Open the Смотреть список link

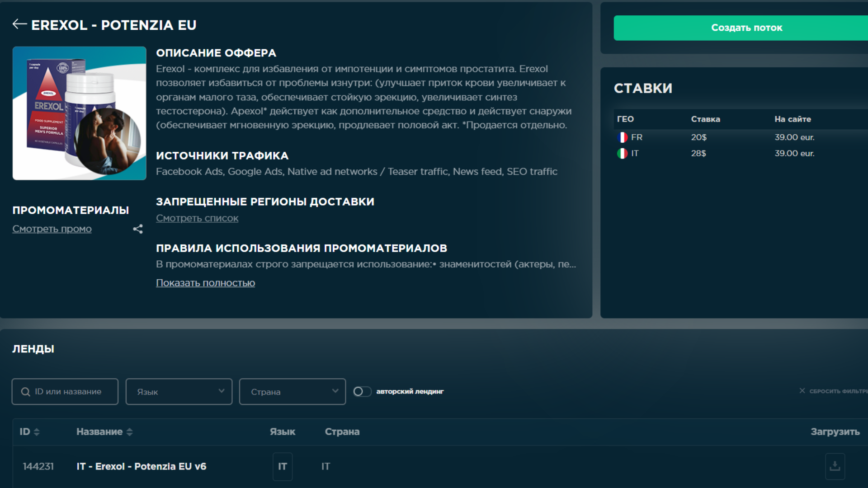coord(197,218)
